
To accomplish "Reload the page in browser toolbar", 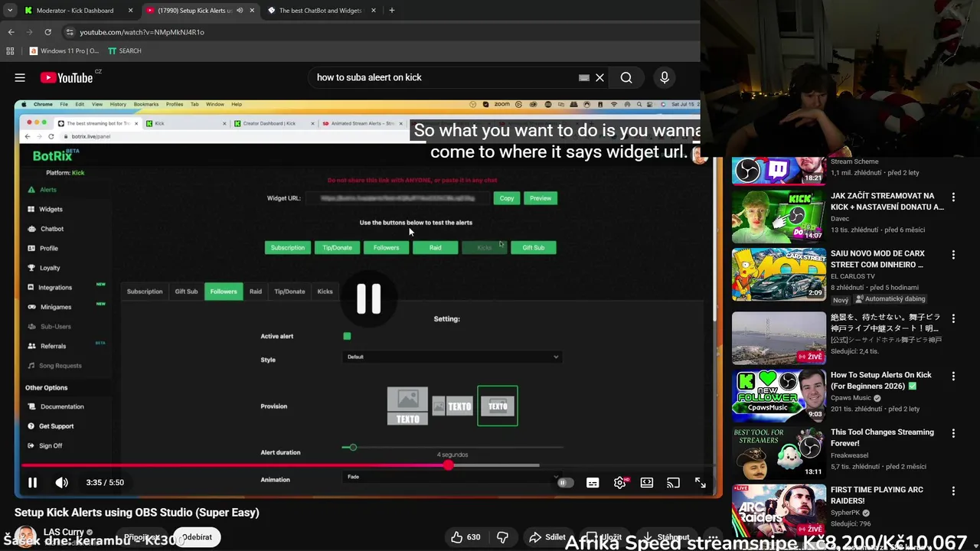I will (x=47, y=32).
